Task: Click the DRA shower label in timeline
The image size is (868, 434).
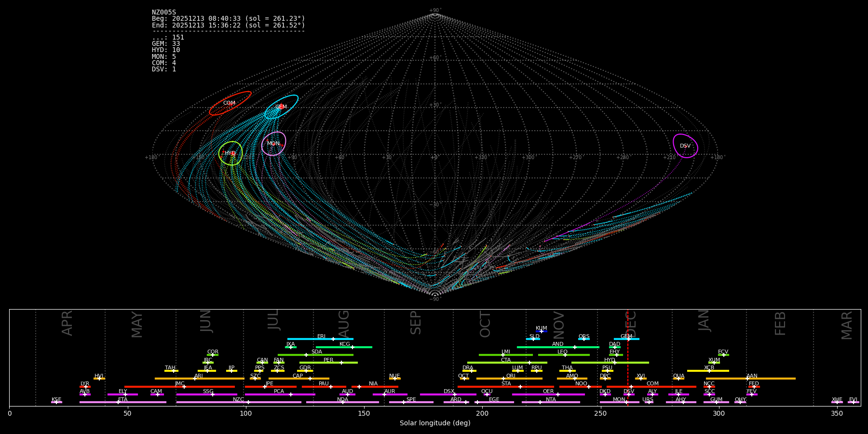Action: pos(468,368)
